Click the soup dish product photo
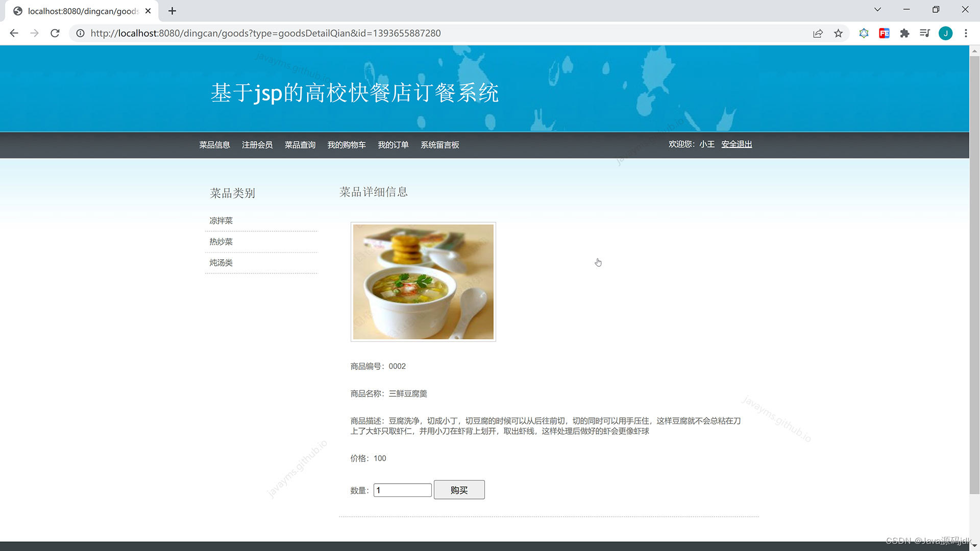Viewport: 980px width, 551px height. click(x=423, y=281)
